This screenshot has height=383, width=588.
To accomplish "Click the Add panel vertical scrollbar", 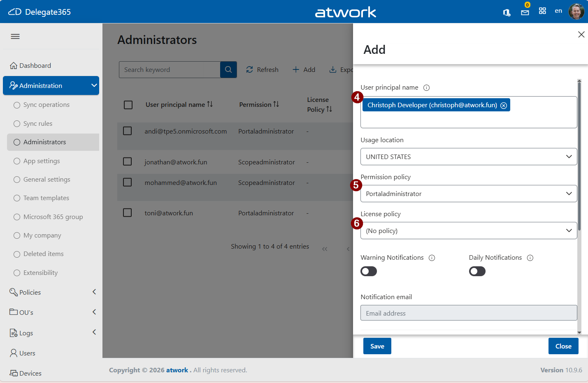I will [x=579, y=156].
